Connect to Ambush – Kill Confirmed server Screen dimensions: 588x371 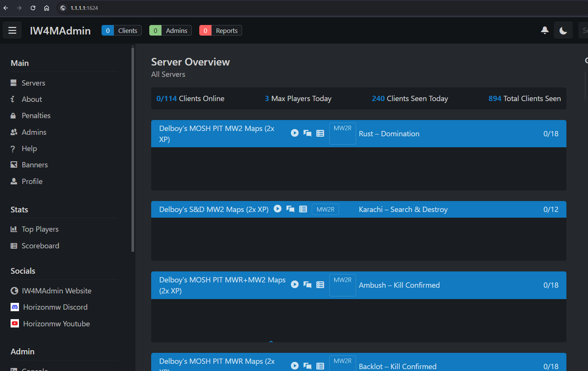pyautogui.click(x=295, y=284)
